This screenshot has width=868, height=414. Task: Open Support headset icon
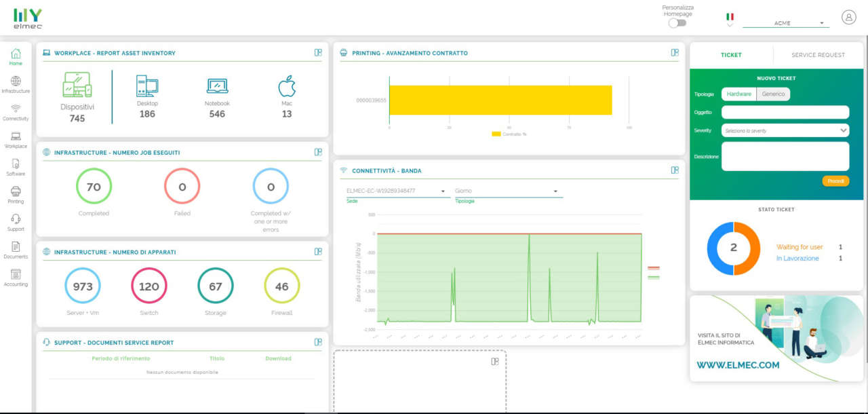[16, 222]
